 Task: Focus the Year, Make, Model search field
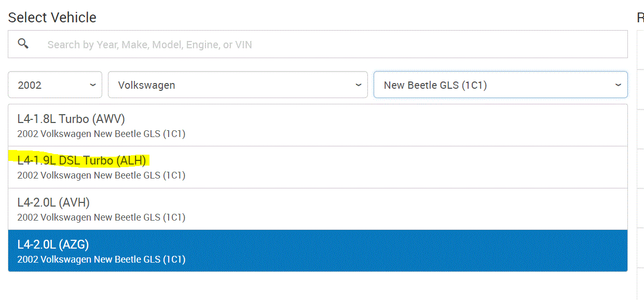[332, 45]
